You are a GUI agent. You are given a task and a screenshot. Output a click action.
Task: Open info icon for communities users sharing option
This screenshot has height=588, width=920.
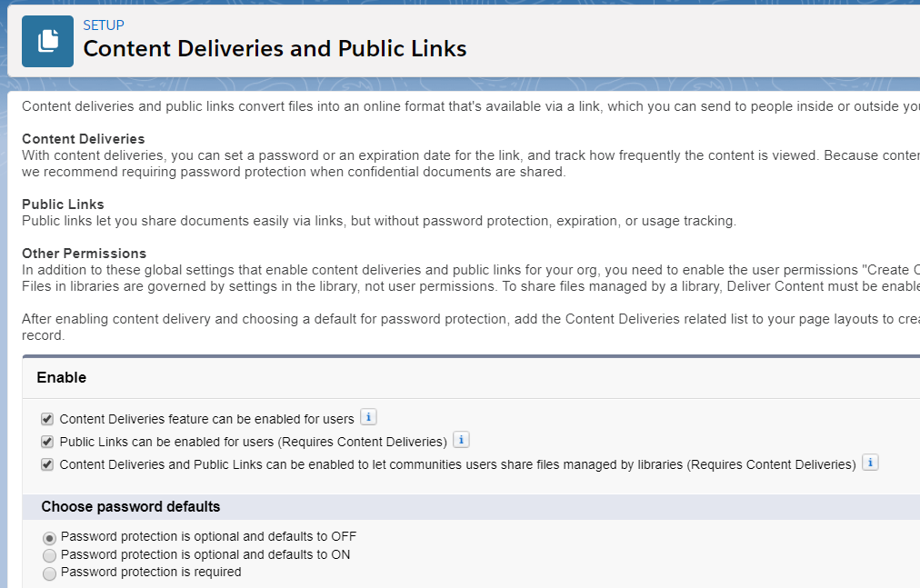click(870, 463)
